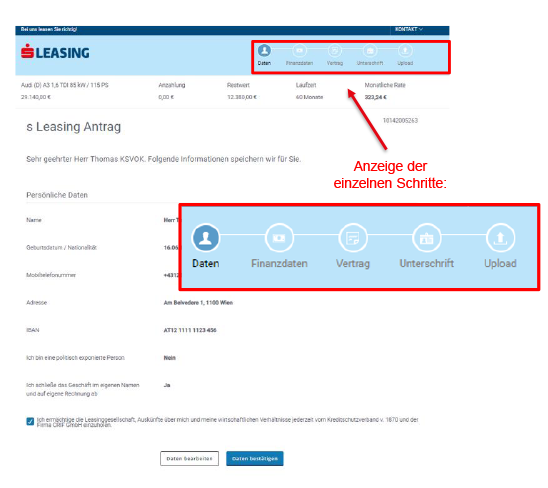The image size is (548, 488).
Task: Click the Daten bearbeiten button
Action: click(189, 458)
